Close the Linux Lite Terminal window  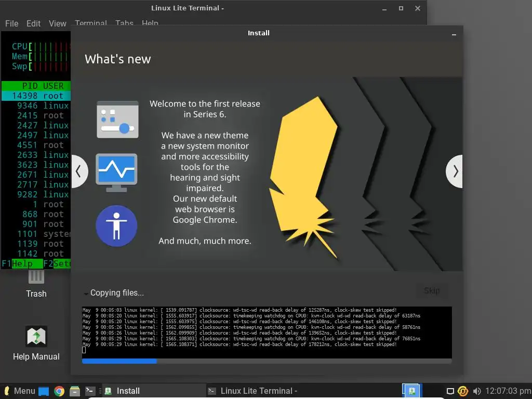418,8
